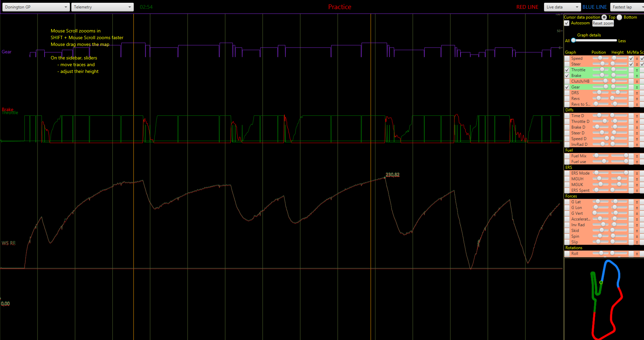The image size is (644, 340).
Task: Uncheck the Autozoom checkbox
Action: pos(567,23)
